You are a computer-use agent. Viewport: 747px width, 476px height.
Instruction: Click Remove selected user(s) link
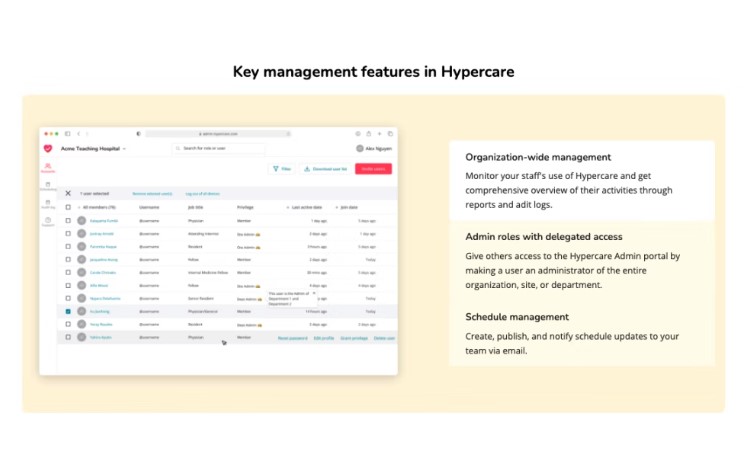pos(152,194)
